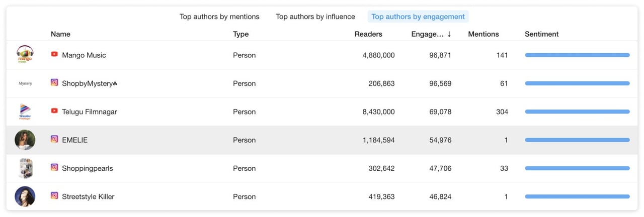Click ShopbyMystery readers value 206,863

coord(381,83)
